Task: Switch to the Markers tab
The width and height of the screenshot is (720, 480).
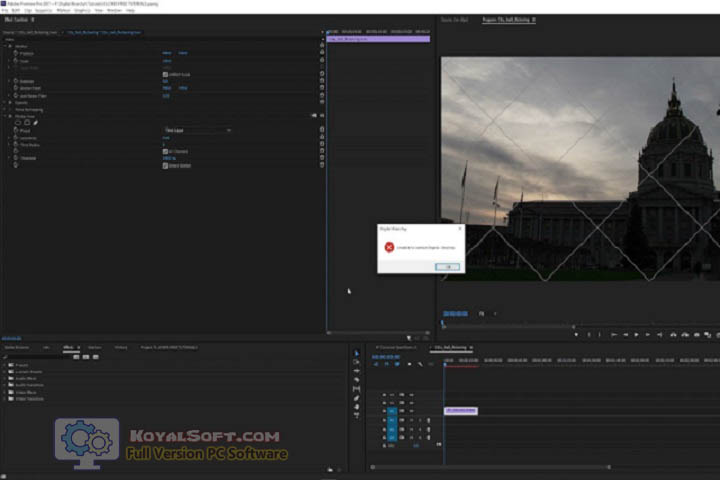Action: click(x=95, y=347)
